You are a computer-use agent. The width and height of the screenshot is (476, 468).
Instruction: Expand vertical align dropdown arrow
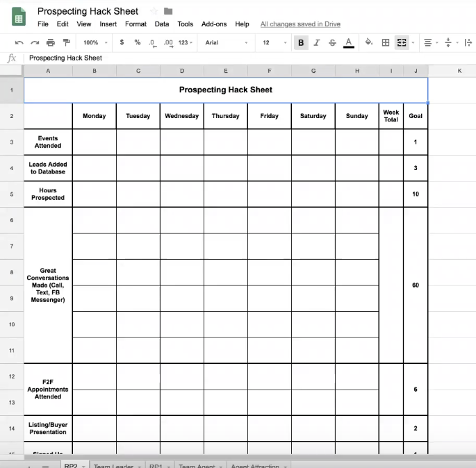[x=457, y=43]
